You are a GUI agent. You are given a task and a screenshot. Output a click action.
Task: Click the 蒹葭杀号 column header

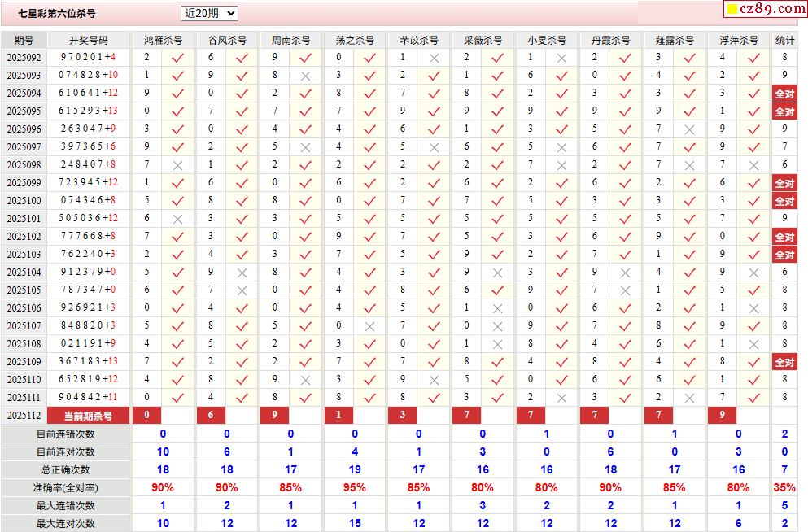click(675, 40)
